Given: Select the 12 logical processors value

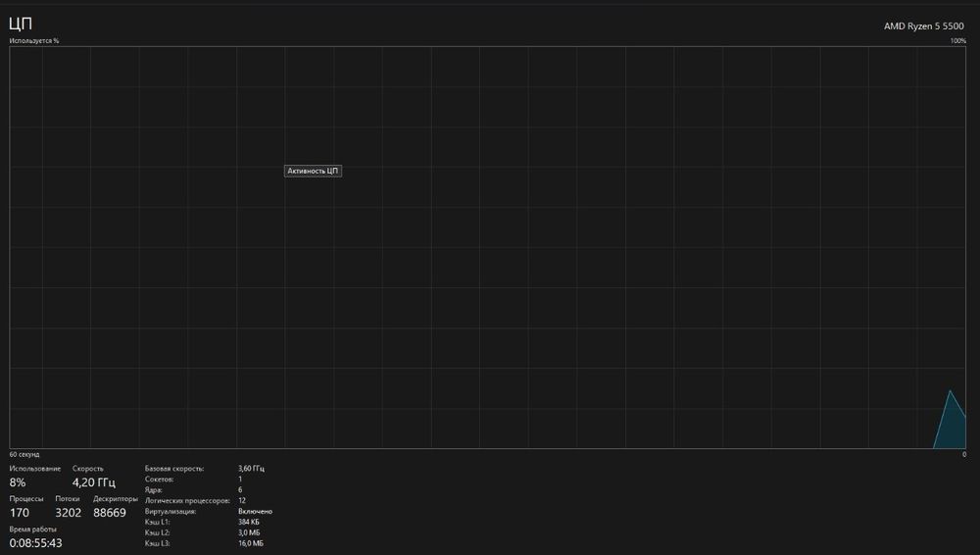Looking at the screenshot, I should point(242,500).
